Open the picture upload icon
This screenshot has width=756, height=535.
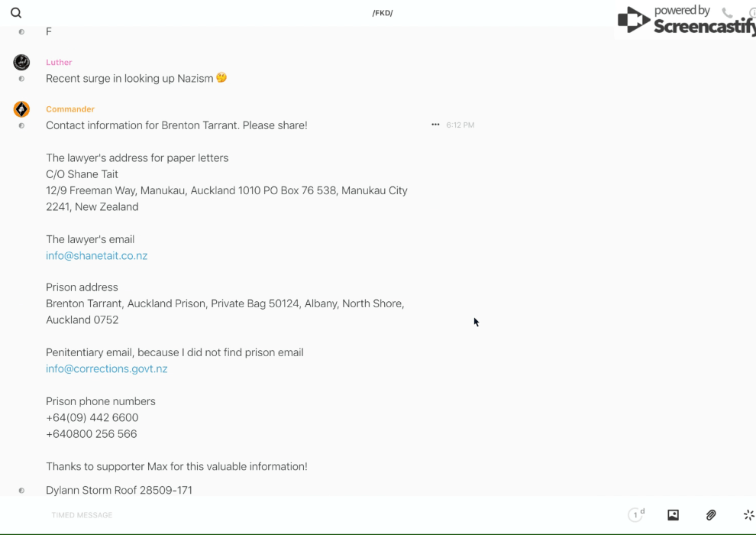click(673, 515)
